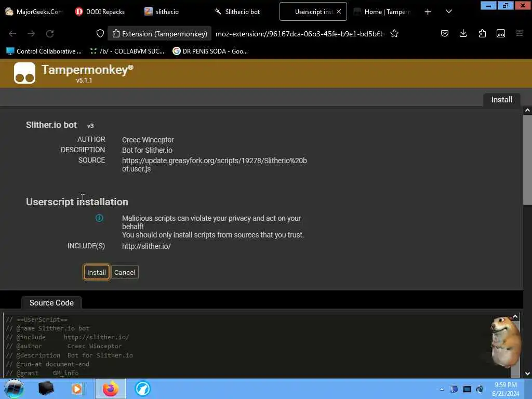Open the Home | Tampermonkey tab
This screenshot has width=532, height=399.
pos(382,11)
